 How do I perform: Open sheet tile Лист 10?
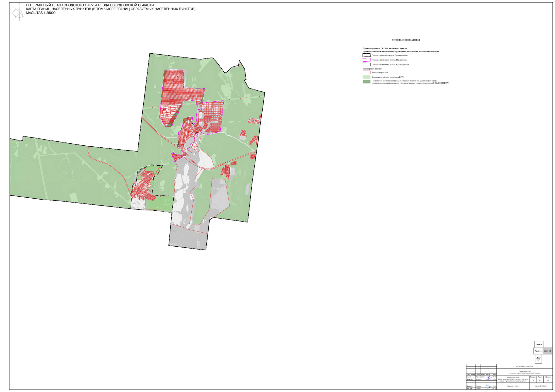539,344
